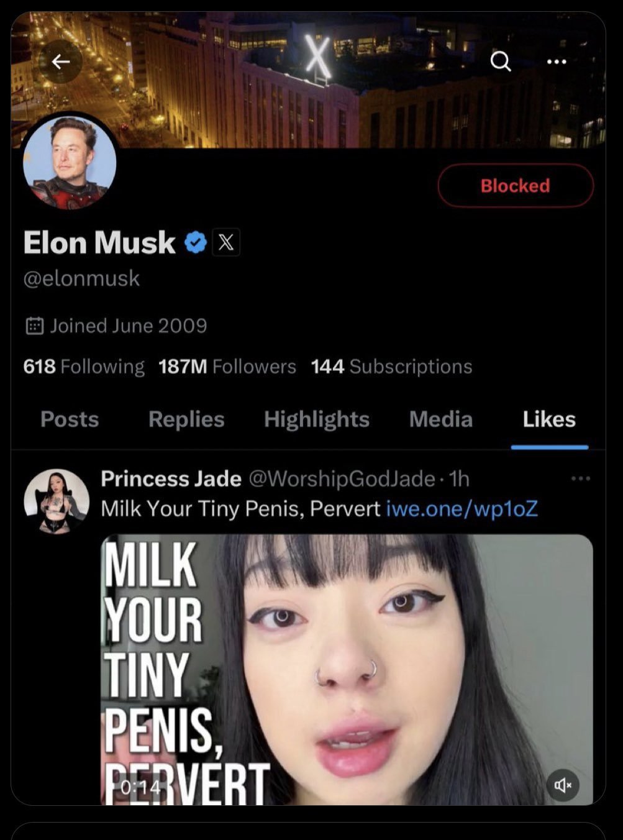Switch to the Replies tab
Viewport: 623px width, 840px height.
(x=186, y=419)
